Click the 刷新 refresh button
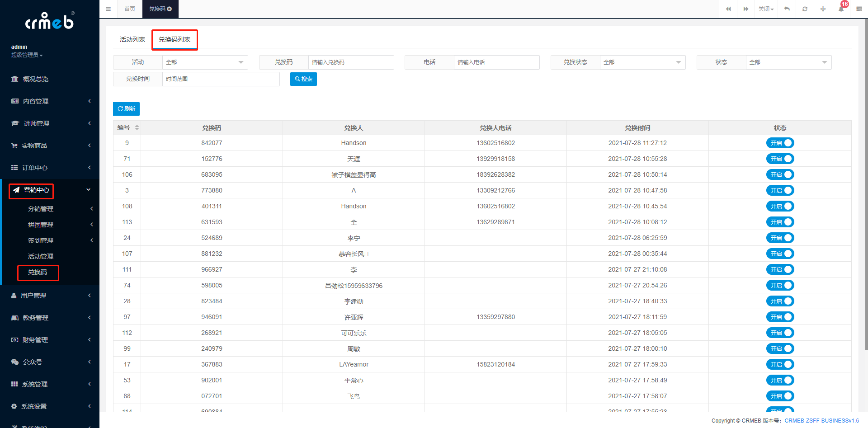 coord(126,109)
